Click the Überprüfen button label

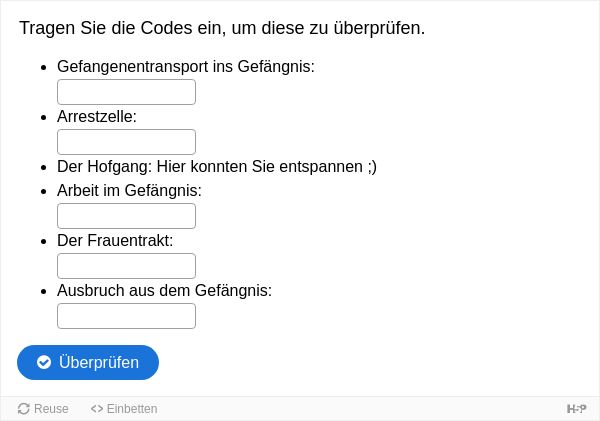[99, 362]
